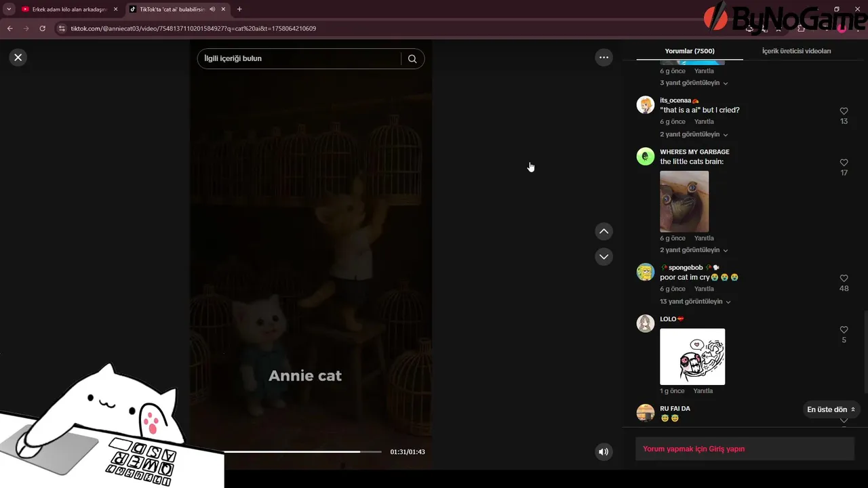Open sticker image in LOLO comment
The width and height of the screenshot is (868, 488).
[692, 357]
